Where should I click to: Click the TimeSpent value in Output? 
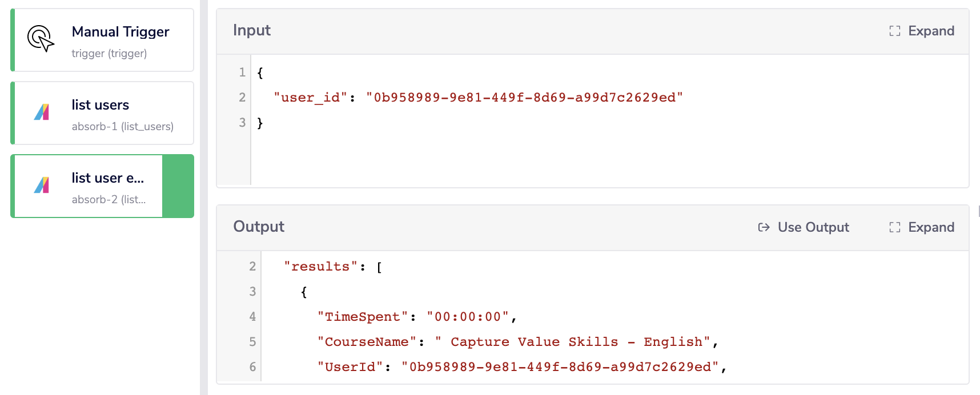(x=468, y=316)
